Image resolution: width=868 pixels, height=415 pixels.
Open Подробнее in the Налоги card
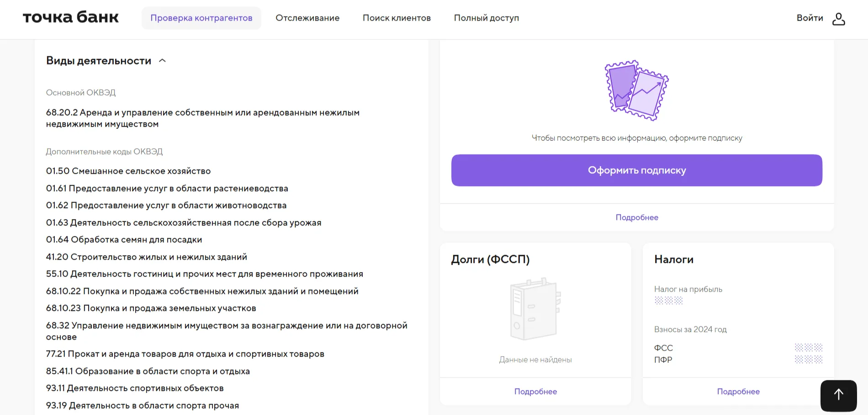point(738,391)
